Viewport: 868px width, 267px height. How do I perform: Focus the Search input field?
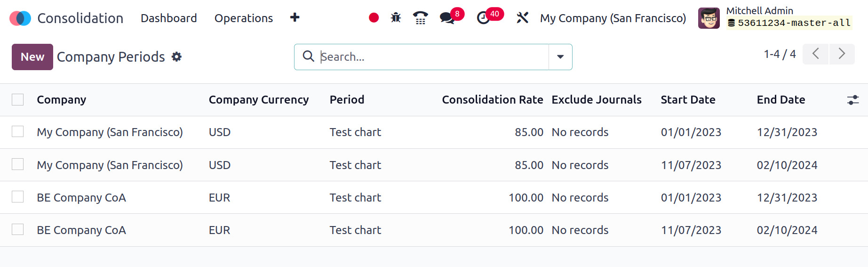[433, 57]
